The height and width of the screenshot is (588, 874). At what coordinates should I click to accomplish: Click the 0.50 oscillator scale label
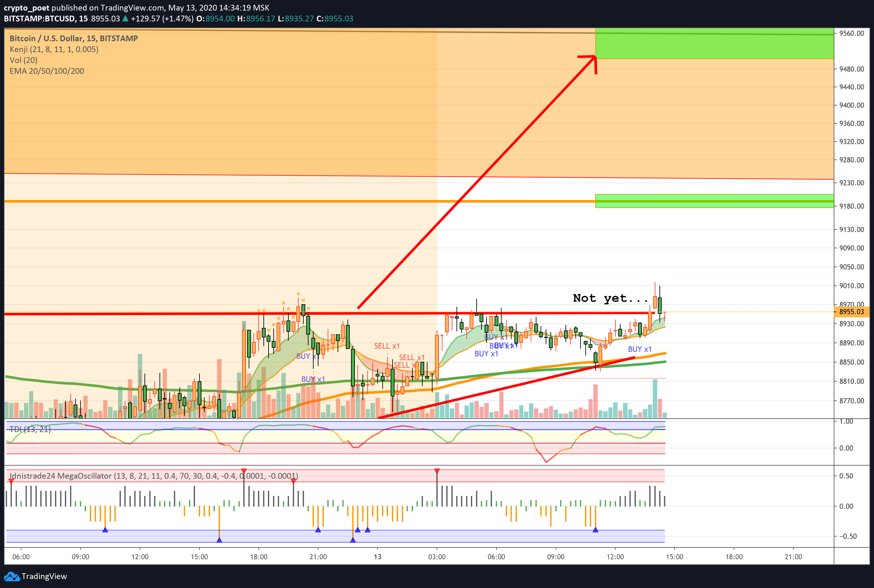(x=846, y=476)
